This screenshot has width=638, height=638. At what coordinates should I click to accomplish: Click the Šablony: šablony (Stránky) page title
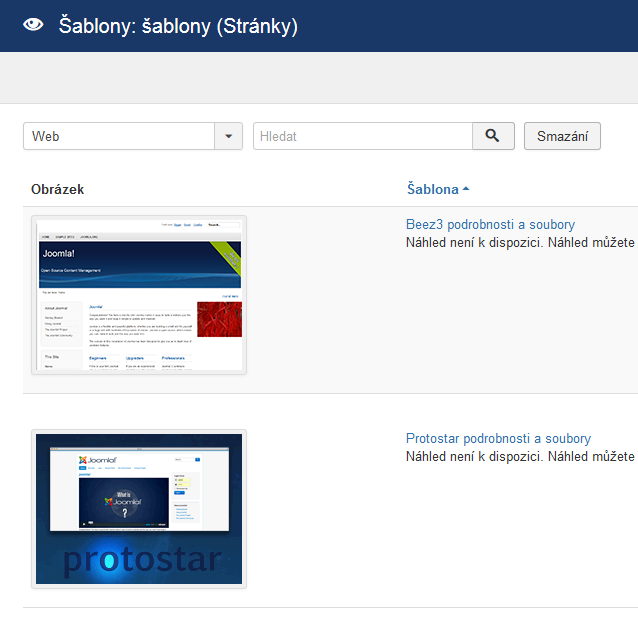[x=178, y=26]
